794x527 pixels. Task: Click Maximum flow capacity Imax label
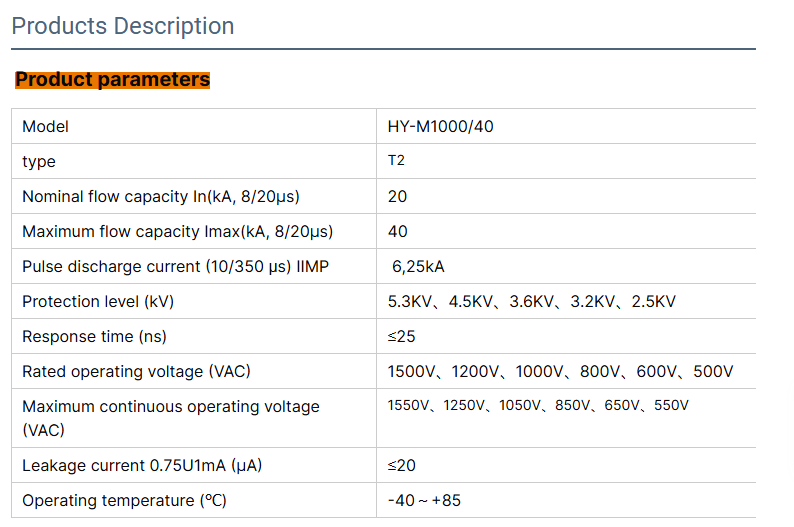coord(177,232)
